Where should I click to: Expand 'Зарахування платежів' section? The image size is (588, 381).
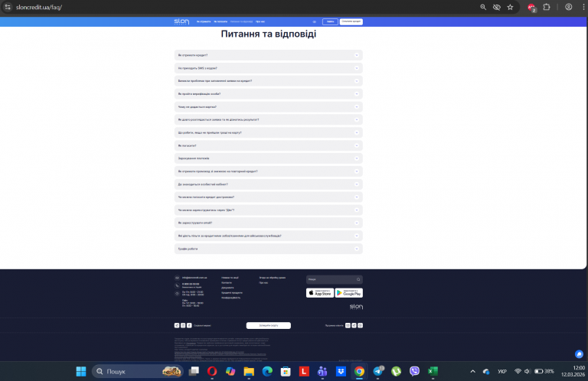pos(269,158)
